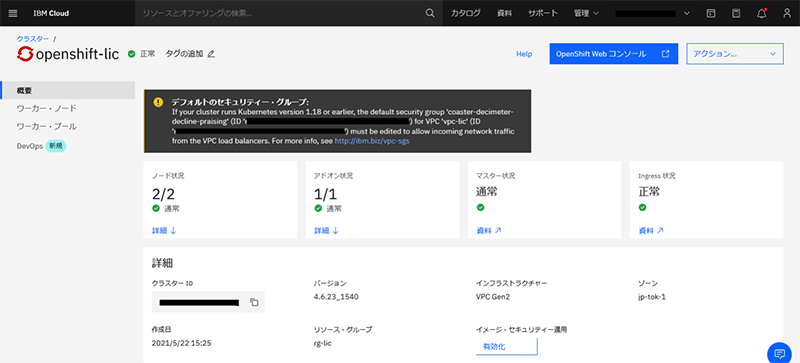800x363 pixels.
Task: Click the warning icon in the security group notice
Action: (x=158, y=102)
